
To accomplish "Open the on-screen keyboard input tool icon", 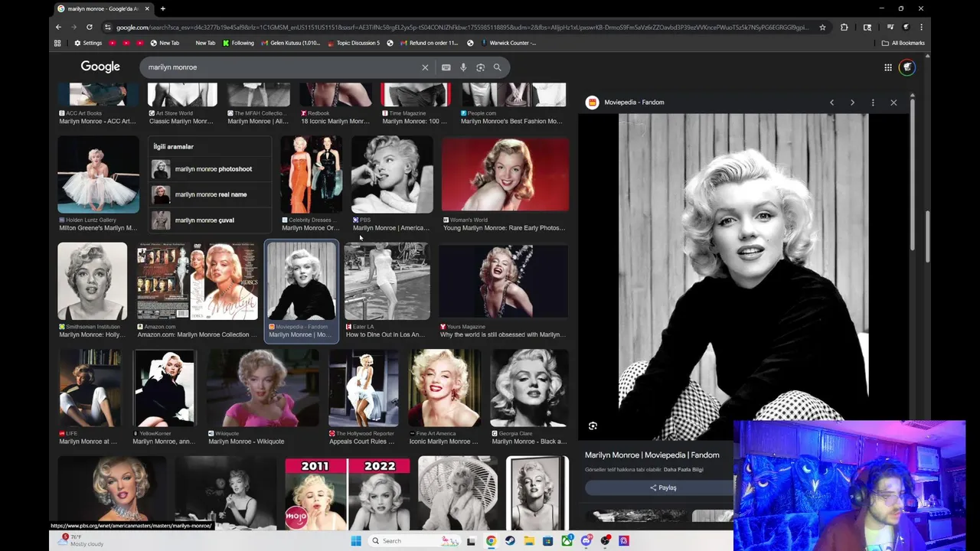I will (446, 67).
